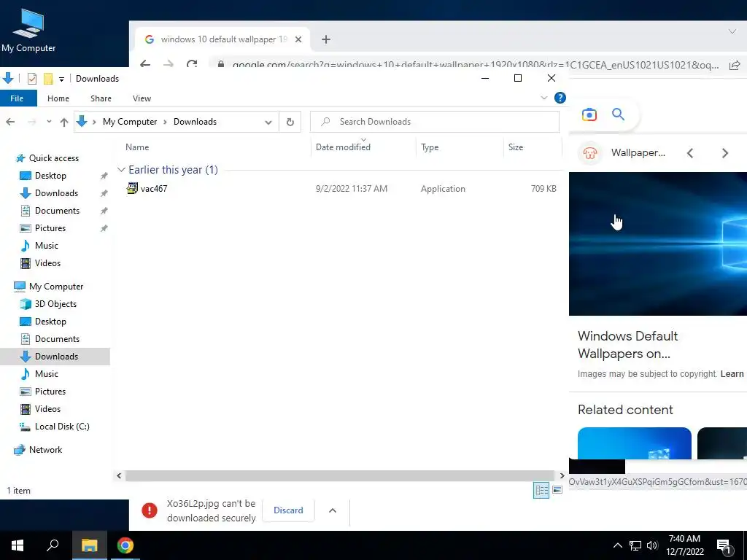Screen dimensions: 747x560
Task: Open the Windows Start menu
Action: click(18, 545)
